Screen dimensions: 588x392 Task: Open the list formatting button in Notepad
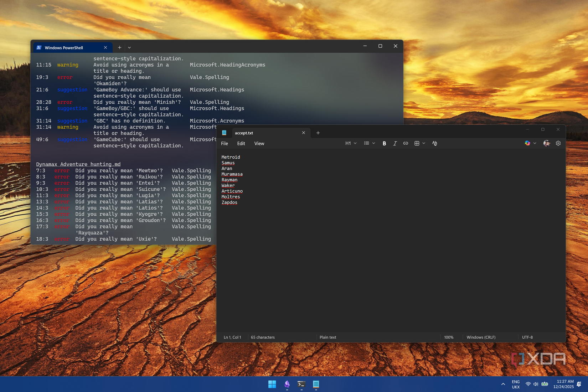366,143
